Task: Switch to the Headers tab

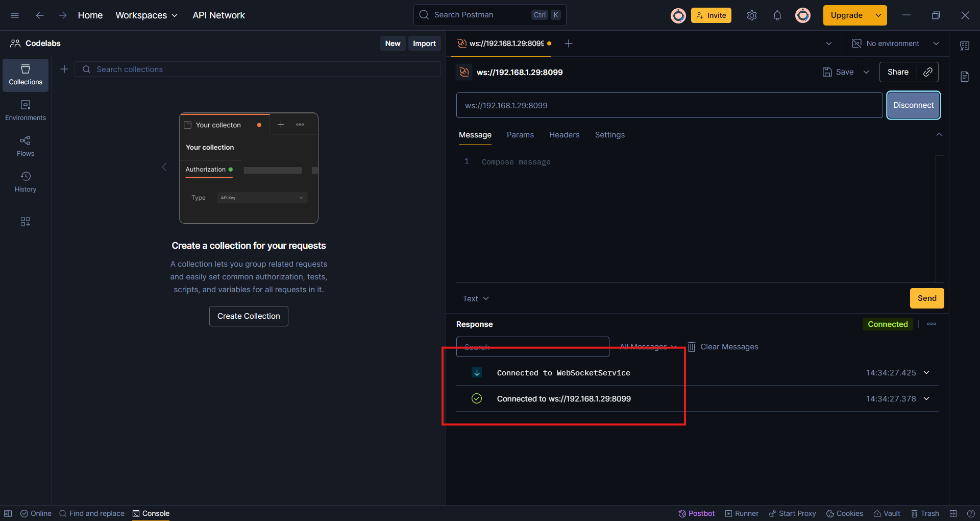Action: 564,135
